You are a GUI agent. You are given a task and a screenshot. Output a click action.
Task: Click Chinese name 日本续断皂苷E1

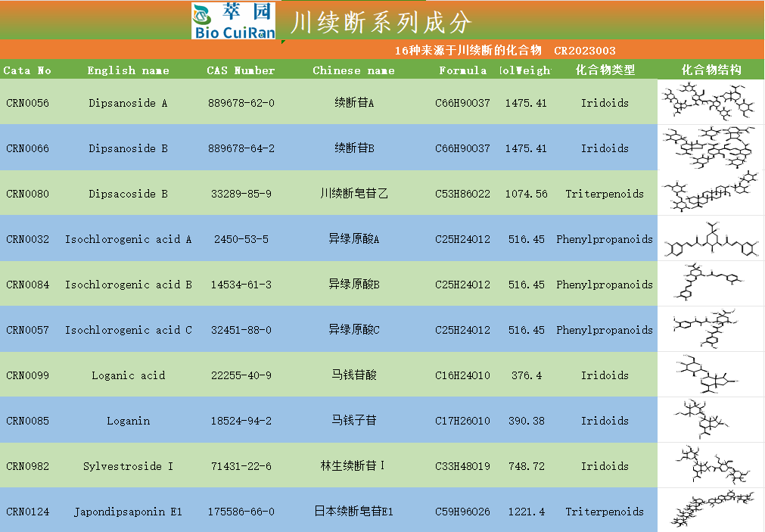coord(354,511)
